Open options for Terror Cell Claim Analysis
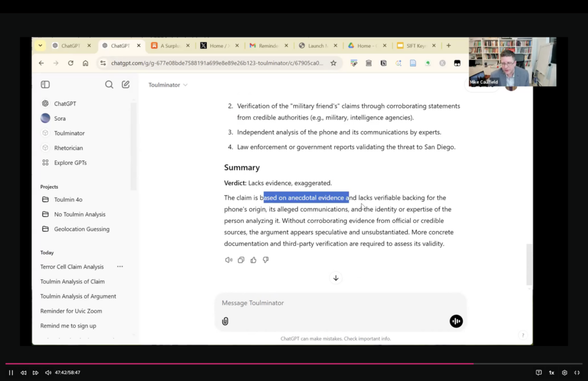Screen dimensions: 588x381 [120, 267]
